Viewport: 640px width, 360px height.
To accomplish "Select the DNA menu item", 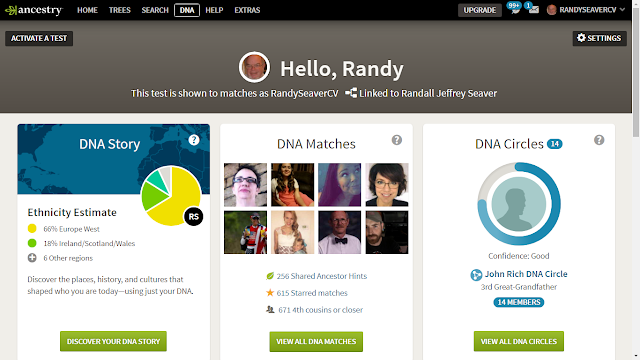I will click(187, 10).
